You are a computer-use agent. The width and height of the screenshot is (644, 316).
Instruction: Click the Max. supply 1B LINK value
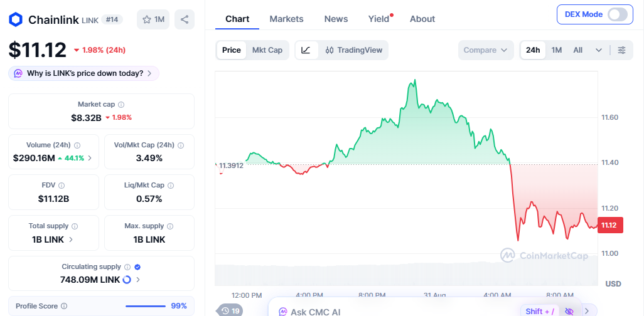pyautogui.click(x=149, y=240)
